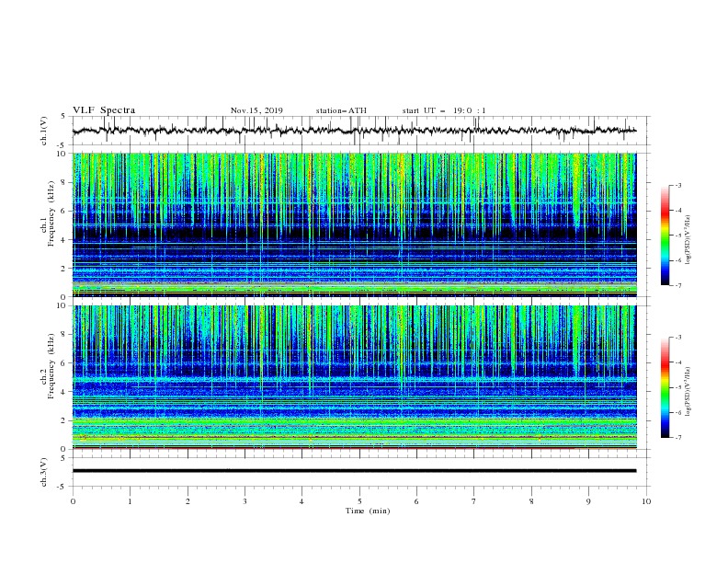The height and width of the screenshot is (563, 728).
Task: Click the time axis tick label "1"
Action: [130, 501]
